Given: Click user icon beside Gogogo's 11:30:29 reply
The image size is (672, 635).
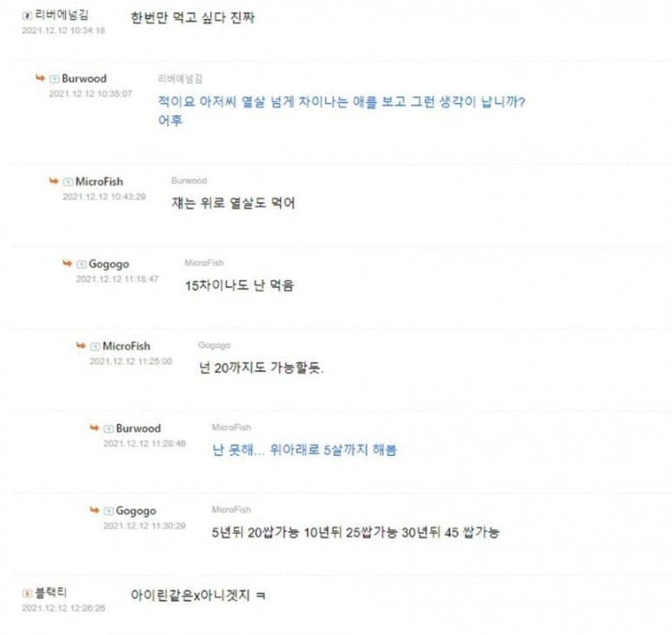Looking at the screenshot, I should (x=109, y=511).
